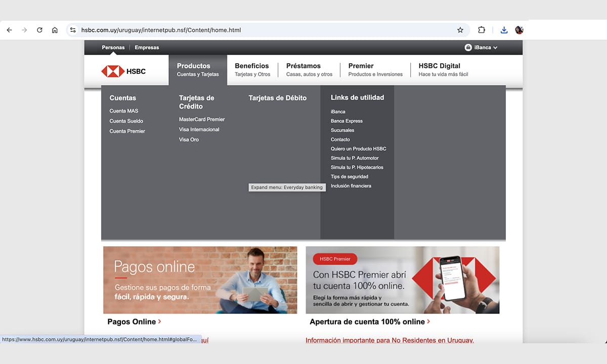
Task: Open the Beneficios menu tab
Action: tap(252, 70)
